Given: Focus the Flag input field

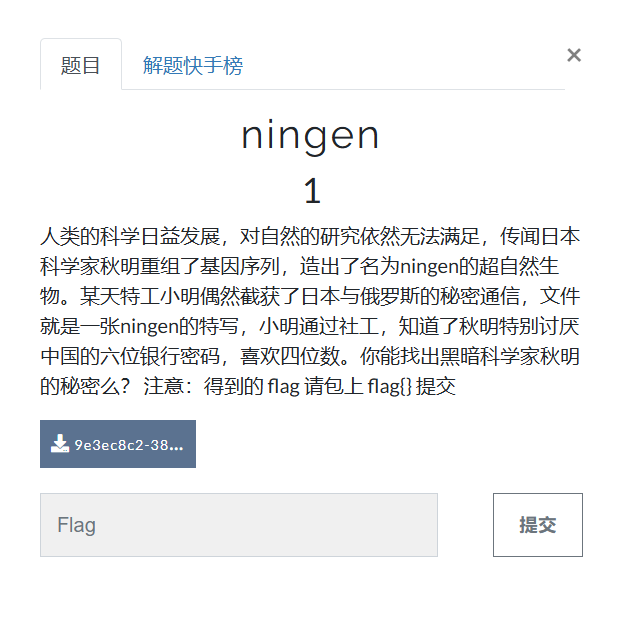Looking at the screenshot, I should click(x=239, y=525).
